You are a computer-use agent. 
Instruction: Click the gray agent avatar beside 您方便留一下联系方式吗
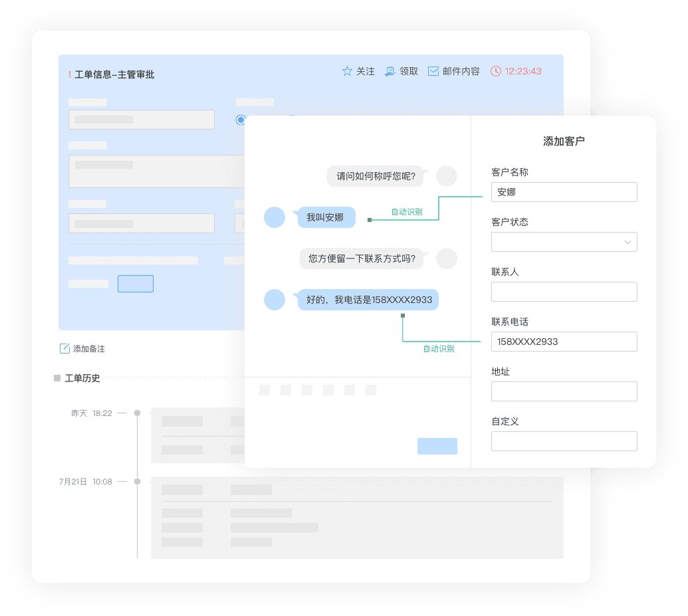(447, 258)
